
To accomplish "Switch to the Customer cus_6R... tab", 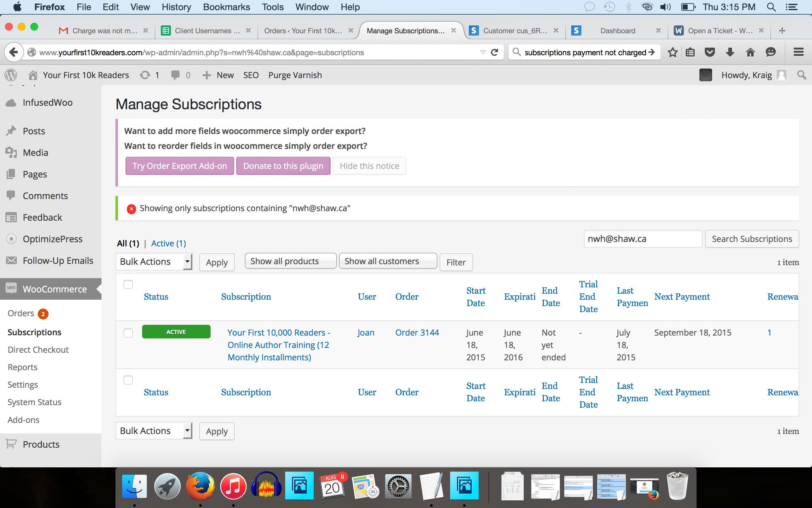I will point(514,31).
